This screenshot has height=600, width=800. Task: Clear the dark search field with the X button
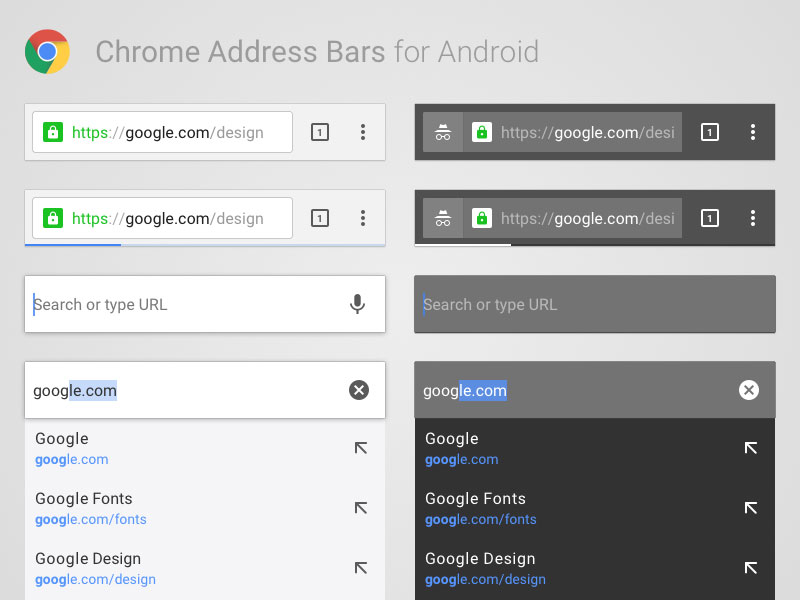749,390
